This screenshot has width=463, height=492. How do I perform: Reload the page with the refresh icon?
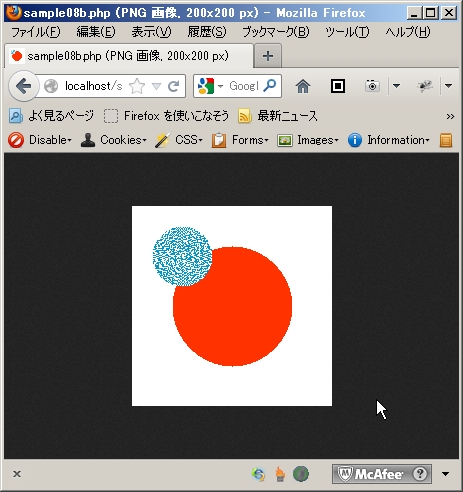(174, 86)
